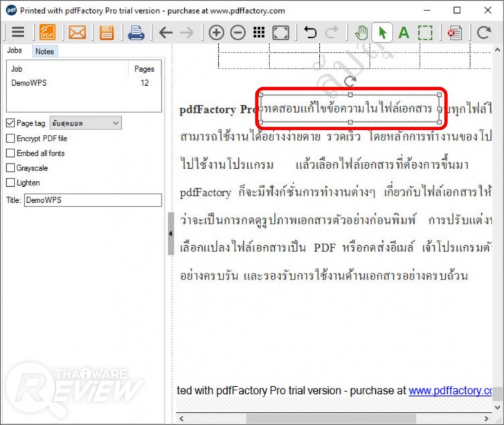
Task: Toggle the Grayscale checkbox
Action: tap(10, 168)
